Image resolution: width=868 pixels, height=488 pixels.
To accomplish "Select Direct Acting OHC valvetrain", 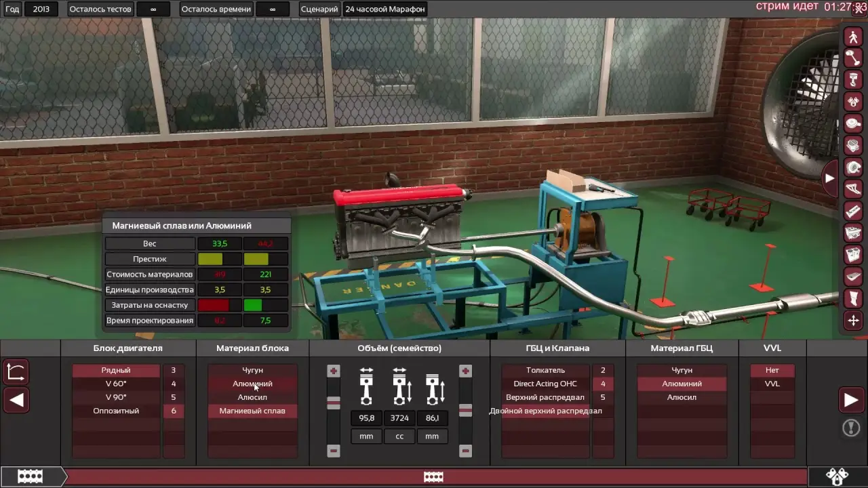I will coord(546,384).
